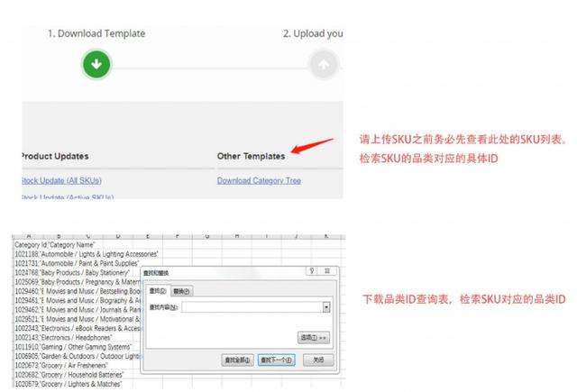Click the green Download Template arrow icon
Viewport: 577px width, 392px height.
96,64
